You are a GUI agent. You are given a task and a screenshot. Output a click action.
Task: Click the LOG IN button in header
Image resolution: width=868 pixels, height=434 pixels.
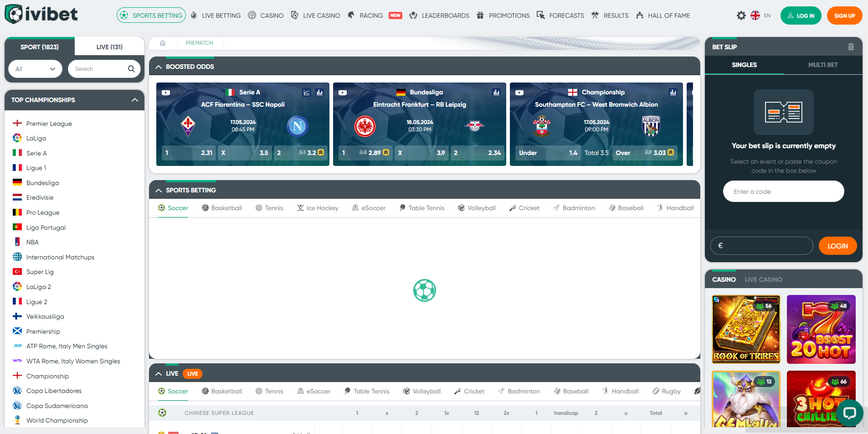tap(801, 15)
